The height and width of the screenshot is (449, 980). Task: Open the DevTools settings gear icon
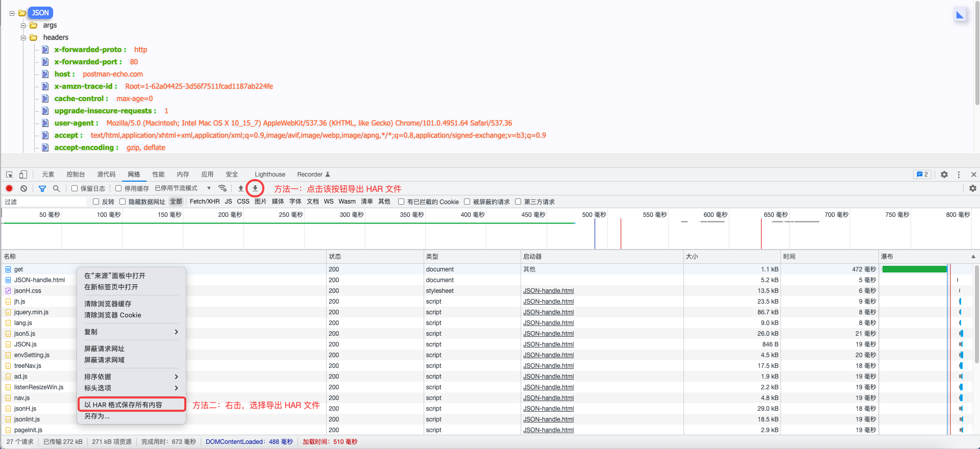click(x=944, y=174)
